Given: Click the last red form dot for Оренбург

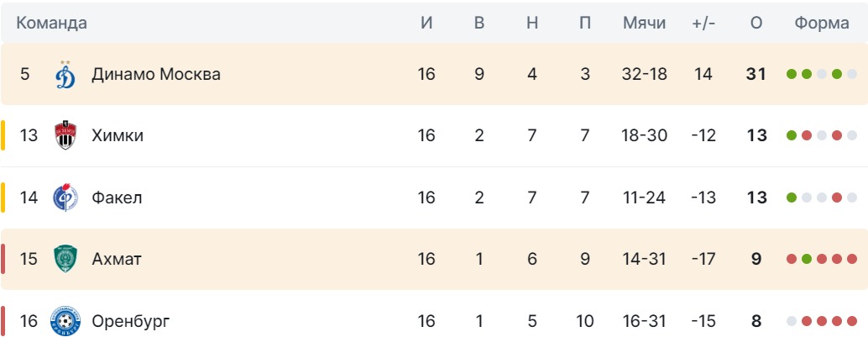Looking at the screenshot, I should click(852, 321).
